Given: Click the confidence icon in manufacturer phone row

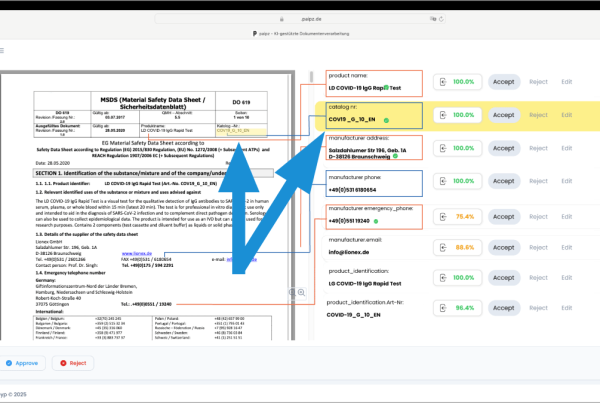Looking at the screenshot, I should click(x=443, y=181).
